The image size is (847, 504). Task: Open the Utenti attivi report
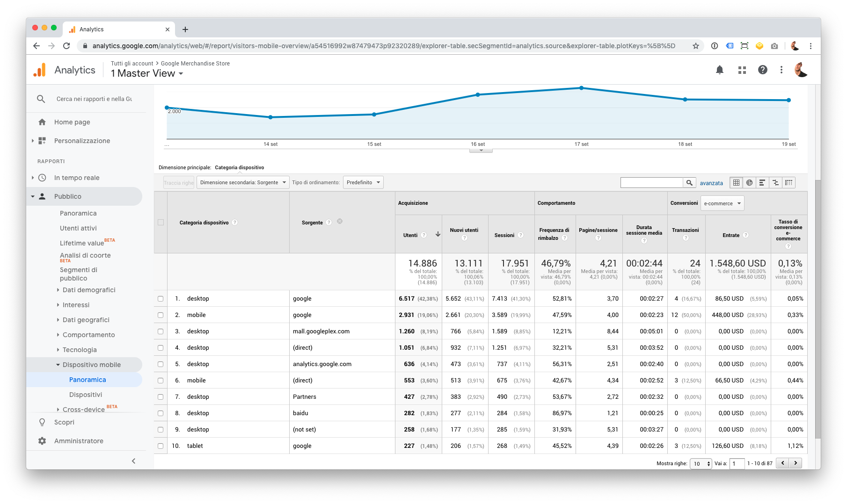point(78,228)
